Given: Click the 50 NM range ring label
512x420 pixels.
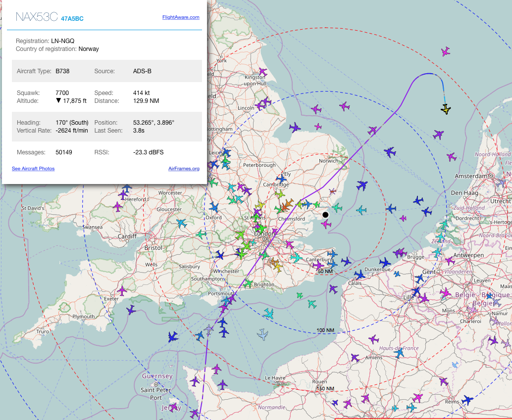Looking at the screenshot, I should [x=325, y=271].
